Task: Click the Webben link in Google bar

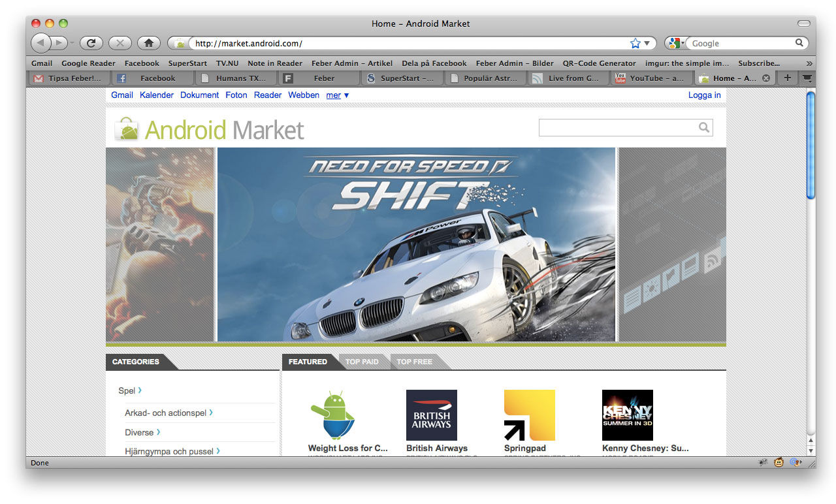Action: coord(304,95)
